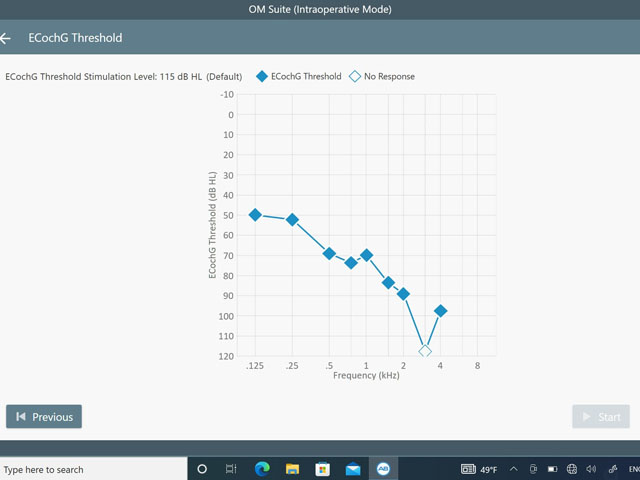Image resolution: width=640 pixels, height=480 pixels.
Task: Launch Microsoft Store from the taskbar
Action: click(x=322, y=468)
